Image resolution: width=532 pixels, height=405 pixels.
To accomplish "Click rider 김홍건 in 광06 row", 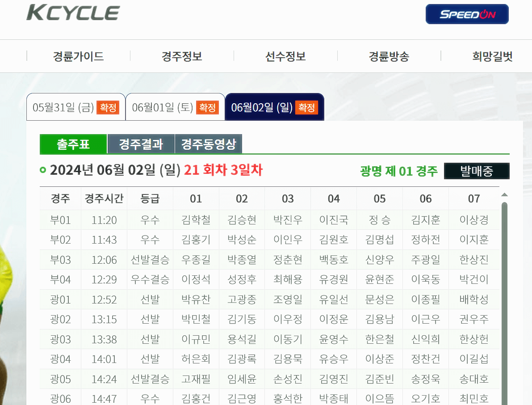I will coord(196,399).
